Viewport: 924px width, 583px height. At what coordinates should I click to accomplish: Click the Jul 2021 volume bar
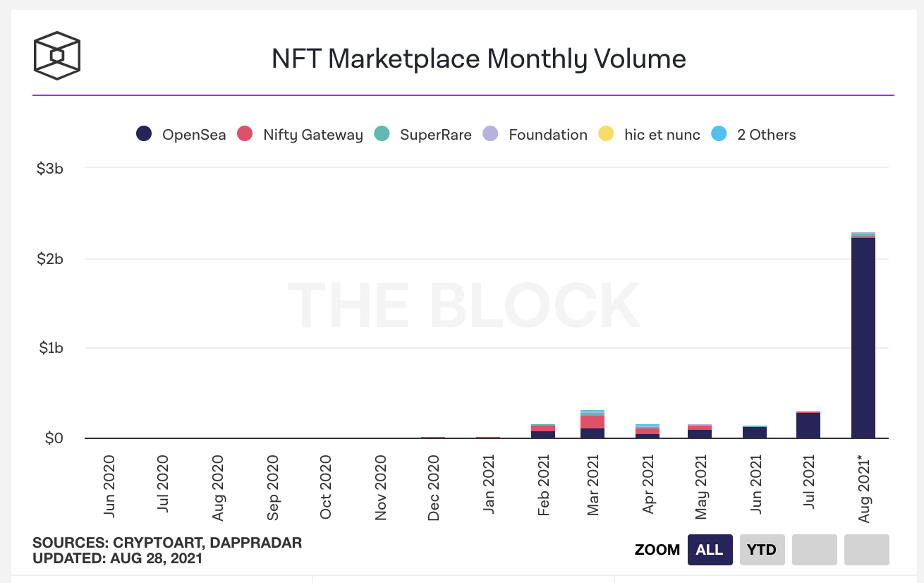808,425
